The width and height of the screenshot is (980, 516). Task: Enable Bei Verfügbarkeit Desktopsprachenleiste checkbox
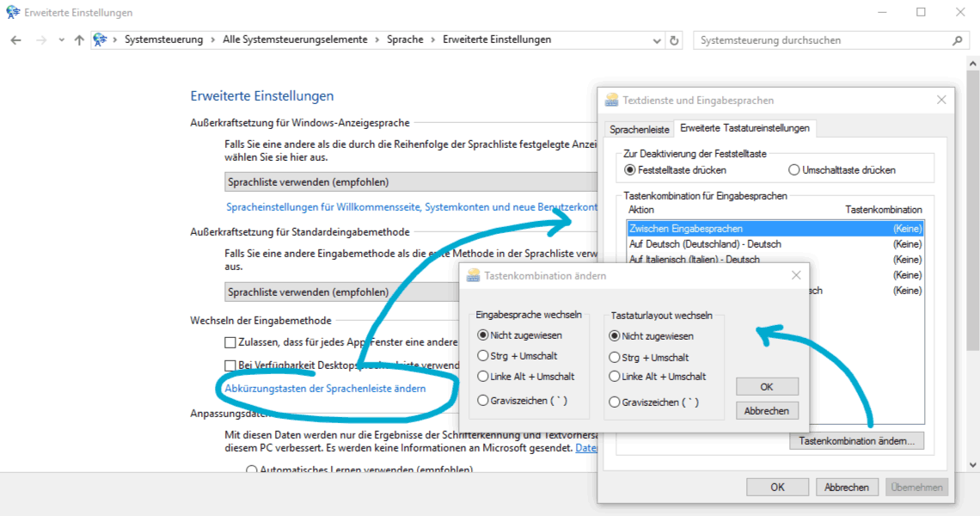point(230,365)
